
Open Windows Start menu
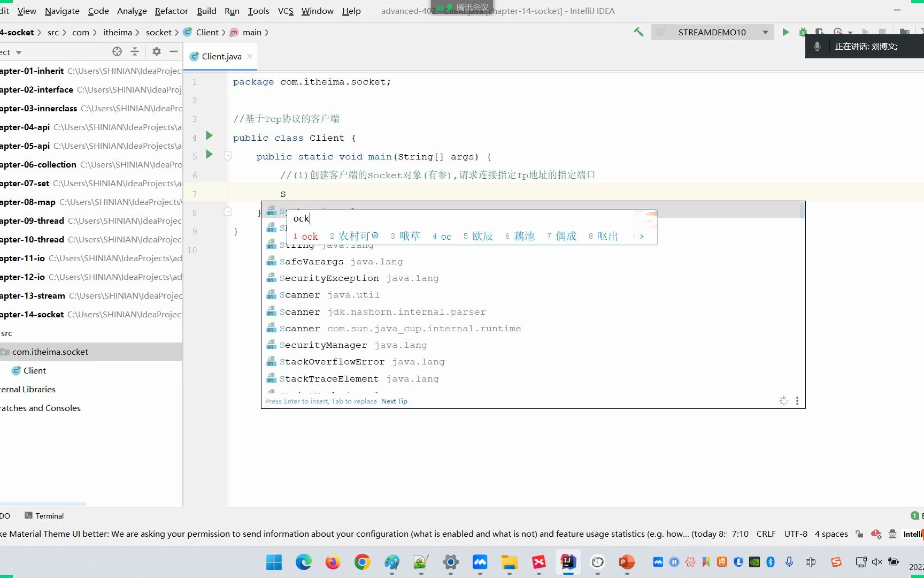coord(274,562)
